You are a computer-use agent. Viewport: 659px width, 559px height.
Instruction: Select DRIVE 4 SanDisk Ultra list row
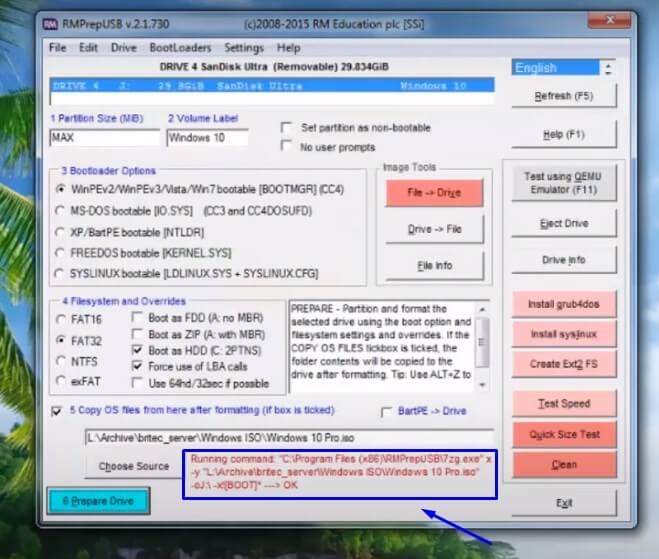tap(272, 86)
